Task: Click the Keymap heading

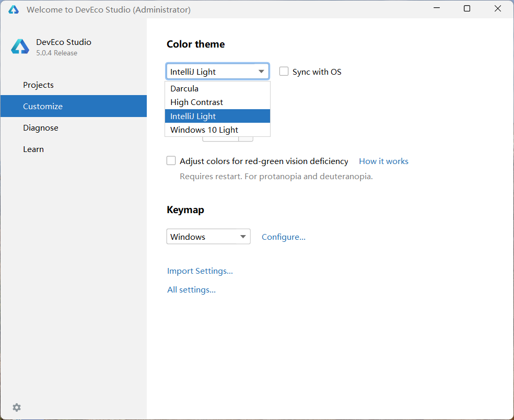Action: [x=185, y=210]
